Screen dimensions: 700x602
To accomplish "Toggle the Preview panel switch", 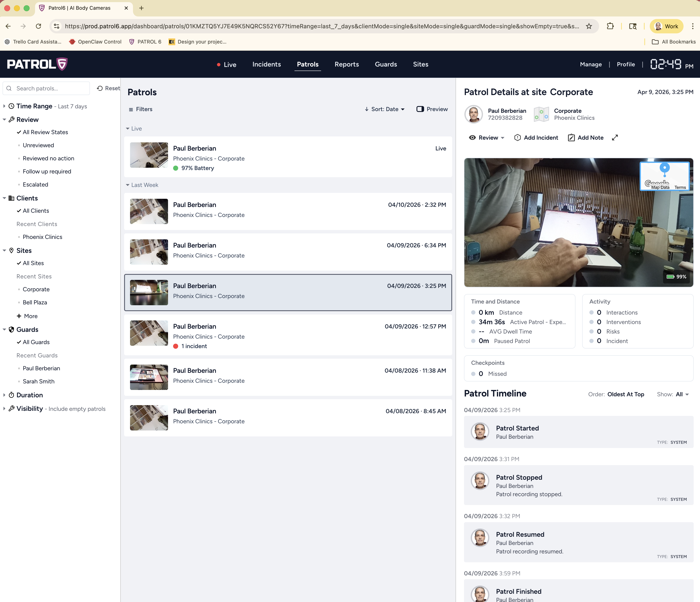I will [x=420, y=109].
